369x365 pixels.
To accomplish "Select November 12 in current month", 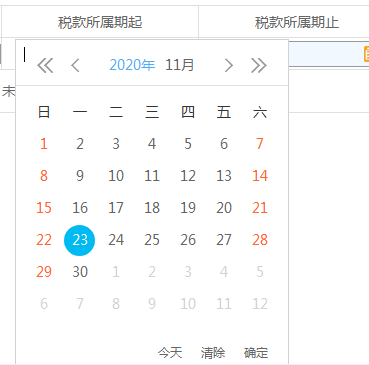I will [188, 176].
